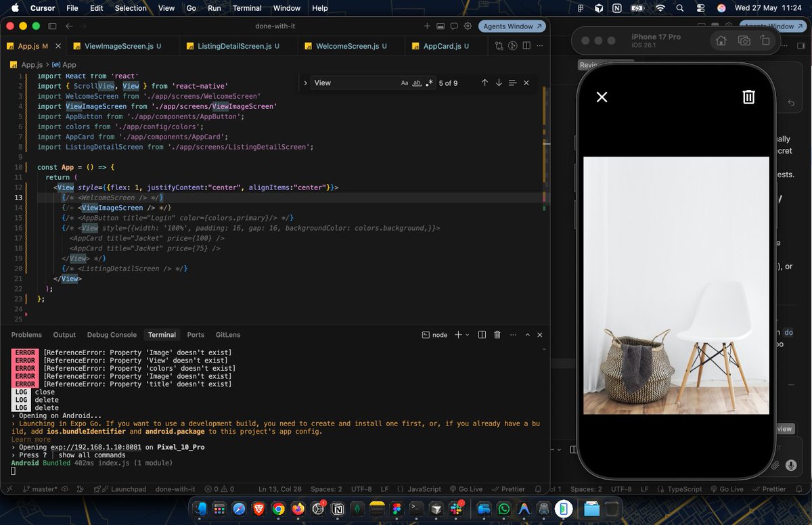Click the master branch in status bar

[39, 489]
